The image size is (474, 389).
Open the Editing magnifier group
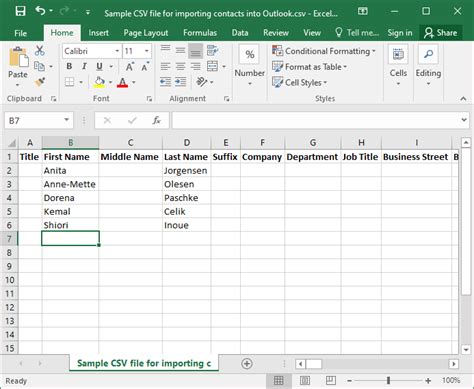[x=428, y=54]
